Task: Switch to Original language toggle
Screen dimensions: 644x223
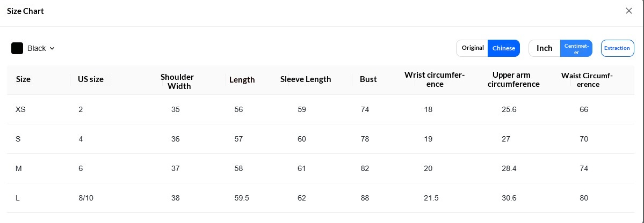Action: [472, 48]
